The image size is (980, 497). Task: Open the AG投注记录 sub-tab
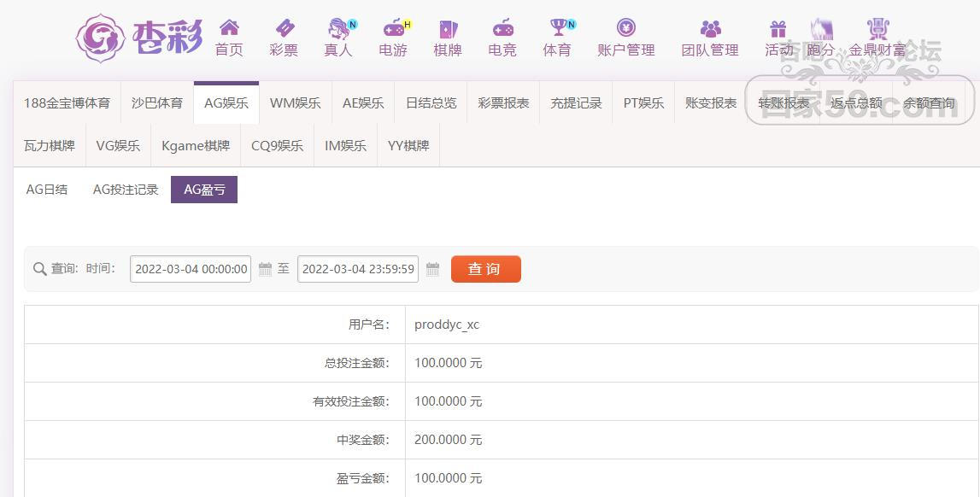click(x=126, y=190)
